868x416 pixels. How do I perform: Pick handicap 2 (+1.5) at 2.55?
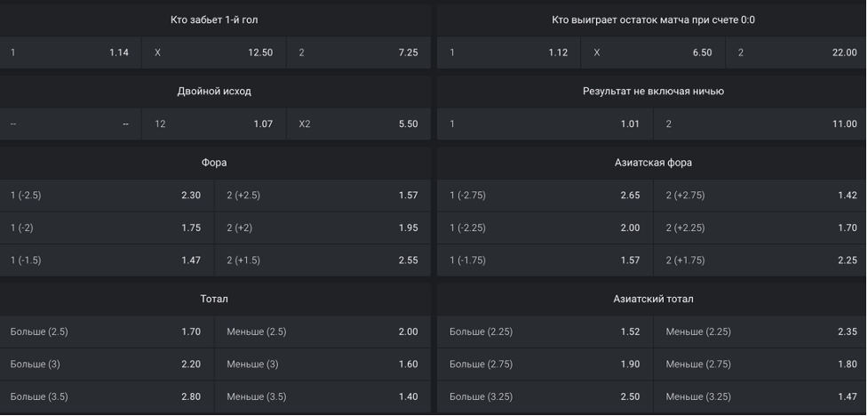322,260
